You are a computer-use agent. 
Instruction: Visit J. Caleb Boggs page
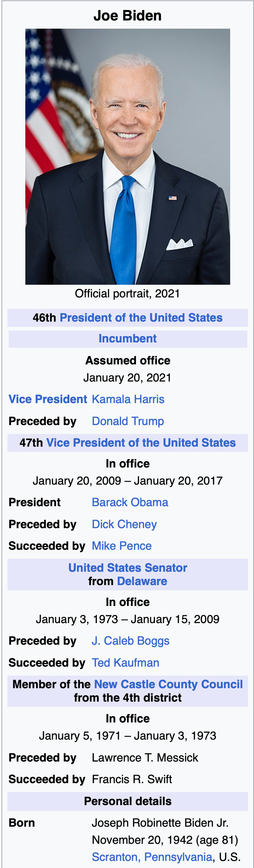pyautogui.click(x=131, y=641)
